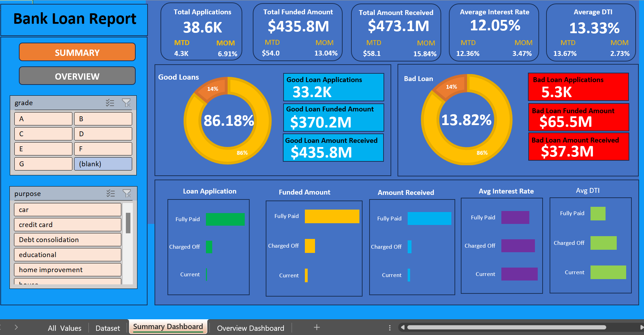The width and height of the screenshot is (644, 335).
Task: Click the left arrow of the horizontal scrollbar
Action: (x=403, y=327)
